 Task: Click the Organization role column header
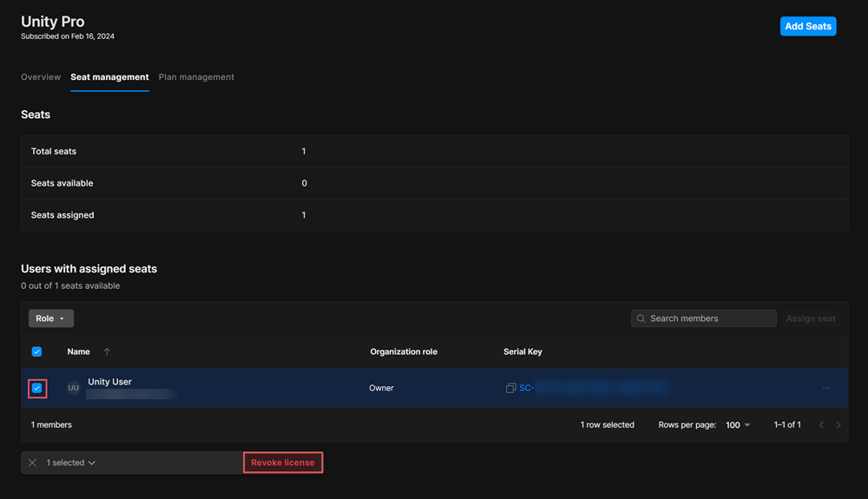[404, 351]
